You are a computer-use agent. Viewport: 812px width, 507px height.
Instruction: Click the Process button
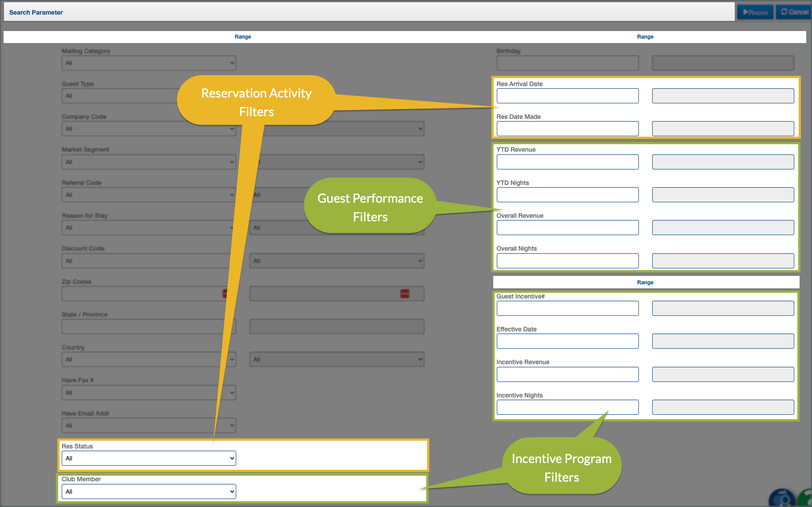(755, 12)
